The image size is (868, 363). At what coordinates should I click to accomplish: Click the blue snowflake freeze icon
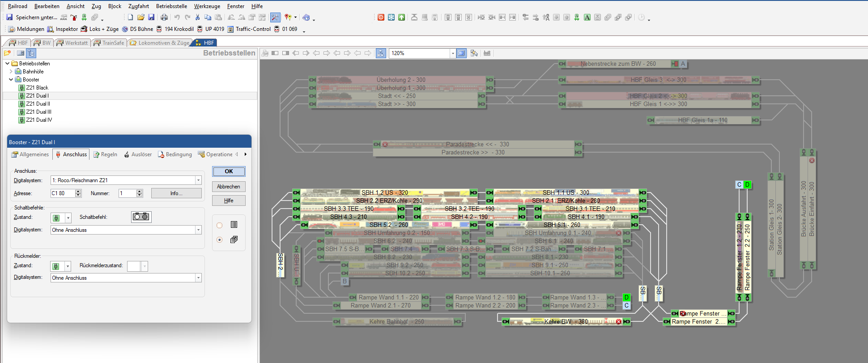[x=391, y=17]
